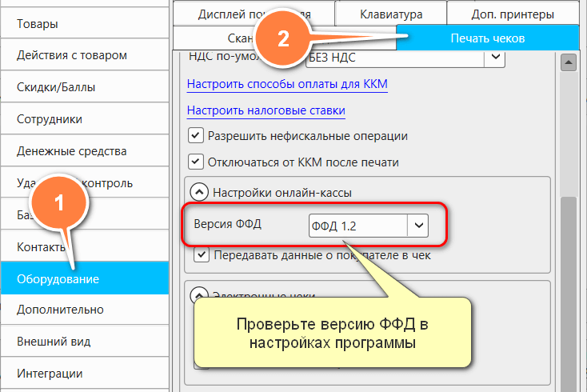The height and width of the screenshot is (392, 587).
Task: Open Настроить налоговые ставки link
Action: tap(266, 110)
